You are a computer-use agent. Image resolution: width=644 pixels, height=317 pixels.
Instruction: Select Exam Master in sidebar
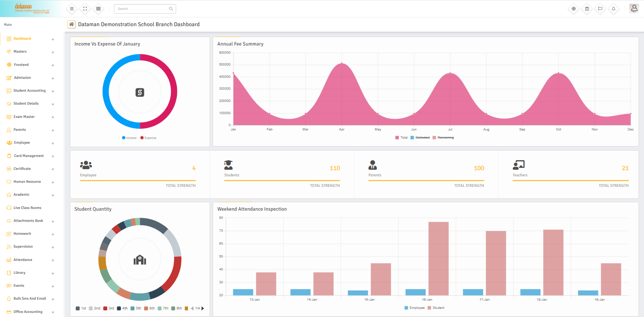(24, 117)
